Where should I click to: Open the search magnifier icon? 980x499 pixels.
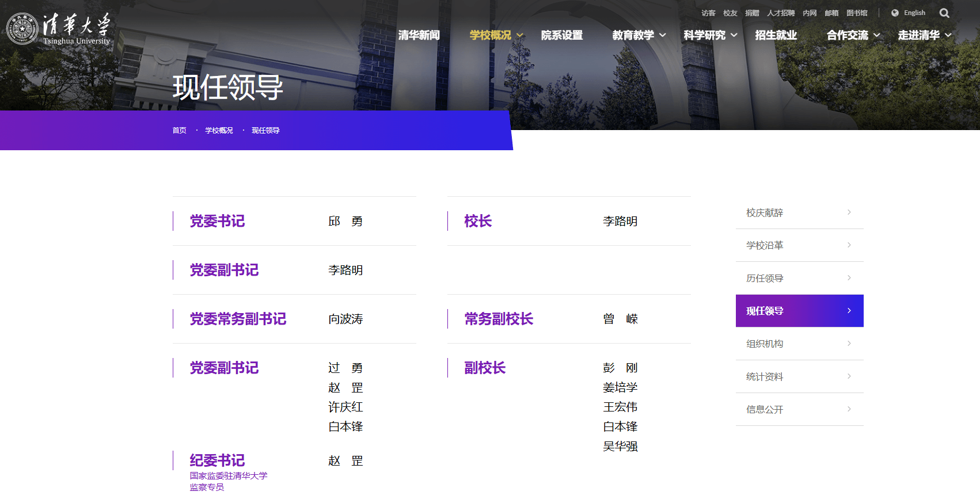click(x=944, y=13)
